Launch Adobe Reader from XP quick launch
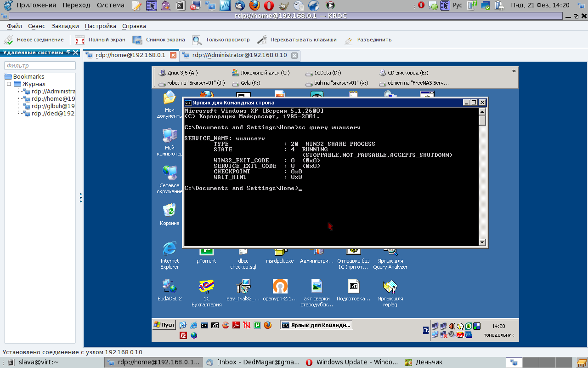 pos(236,325)
